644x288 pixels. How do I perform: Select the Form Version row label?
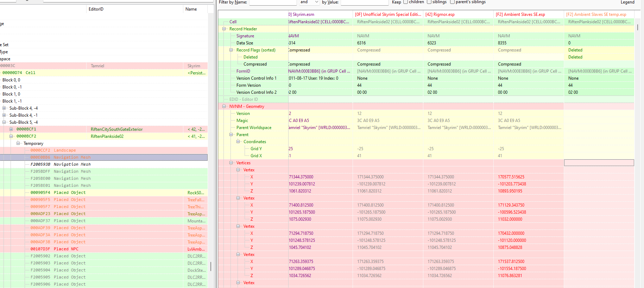248,85
